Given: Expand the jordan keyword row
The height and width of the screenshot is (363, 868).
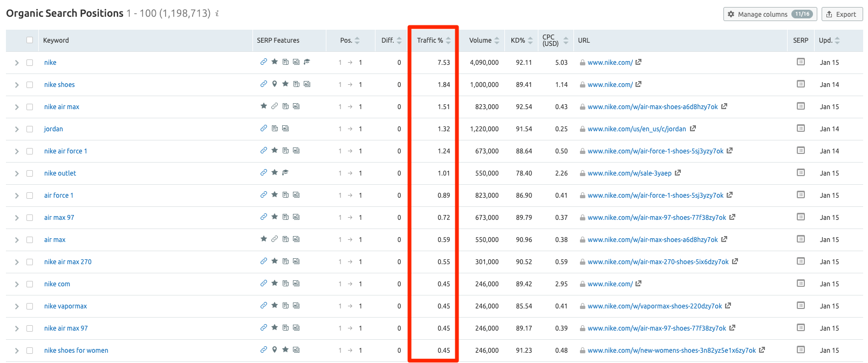Looking at the screenshot, I should pyautogui.click(x=17, y=129).
